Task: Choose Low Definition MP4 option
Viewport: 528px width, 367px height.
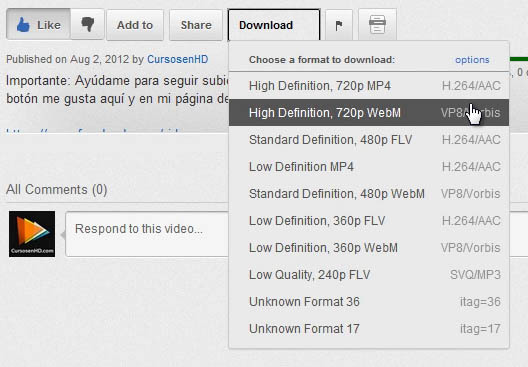Action: [369, 166]
